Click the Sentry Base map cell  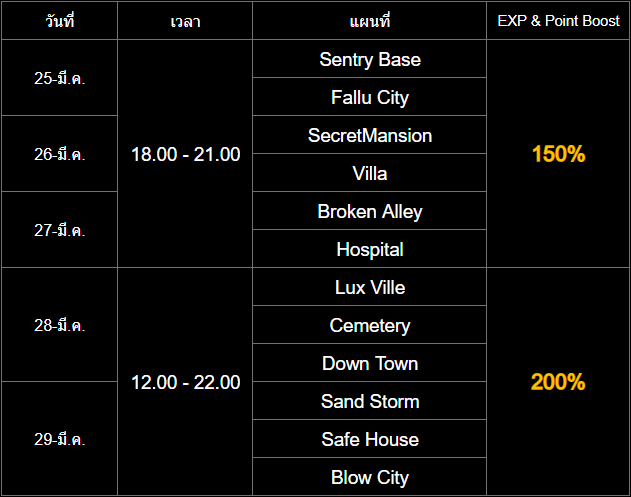(370, 60)
